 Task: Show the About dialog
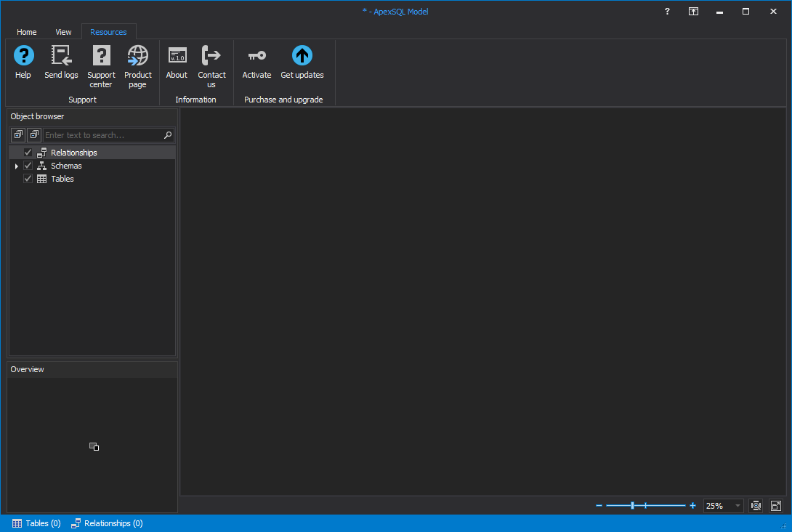177,63
